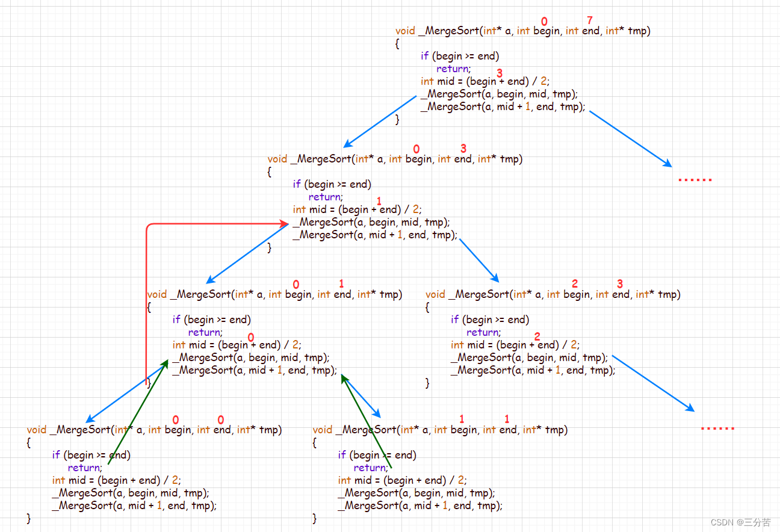
Task: Click the "mid + 1" call in 0–1 block
Action: click(255, 370)
